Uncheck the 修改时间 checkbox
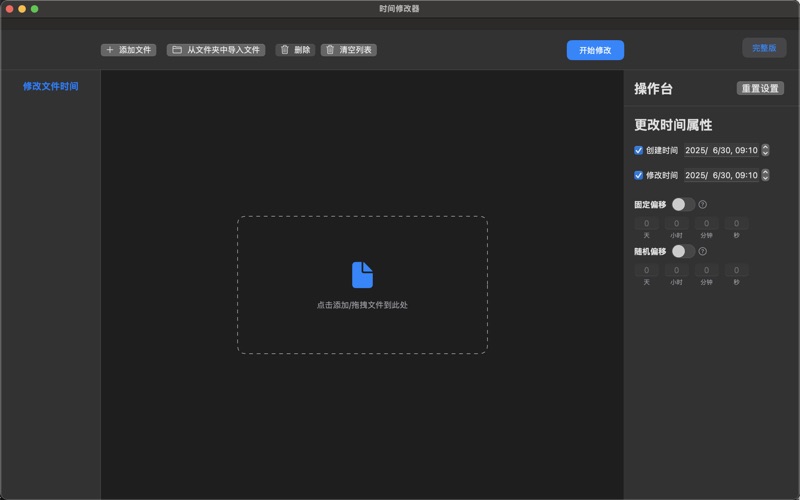 click(639, 175)
